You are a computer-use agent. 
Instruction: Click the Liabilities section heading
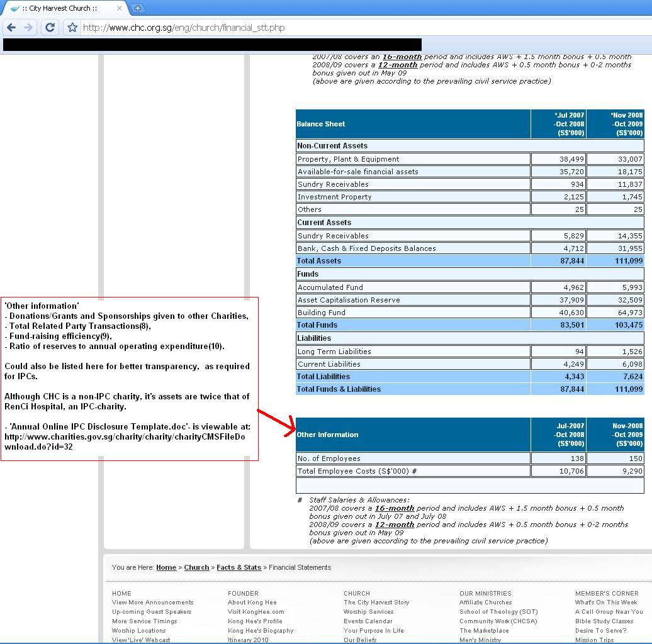point(314,338)
